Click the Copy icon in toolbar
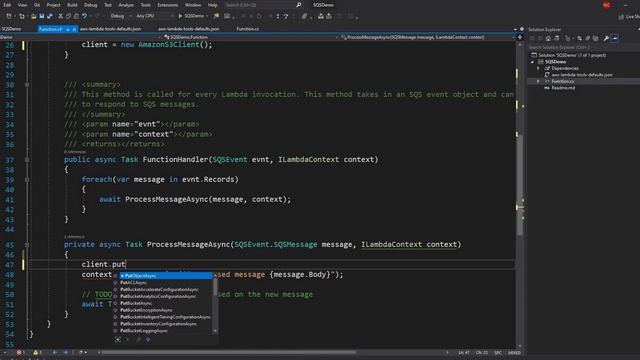The height and width of the screenshot is (360, 640). point(68,16)
